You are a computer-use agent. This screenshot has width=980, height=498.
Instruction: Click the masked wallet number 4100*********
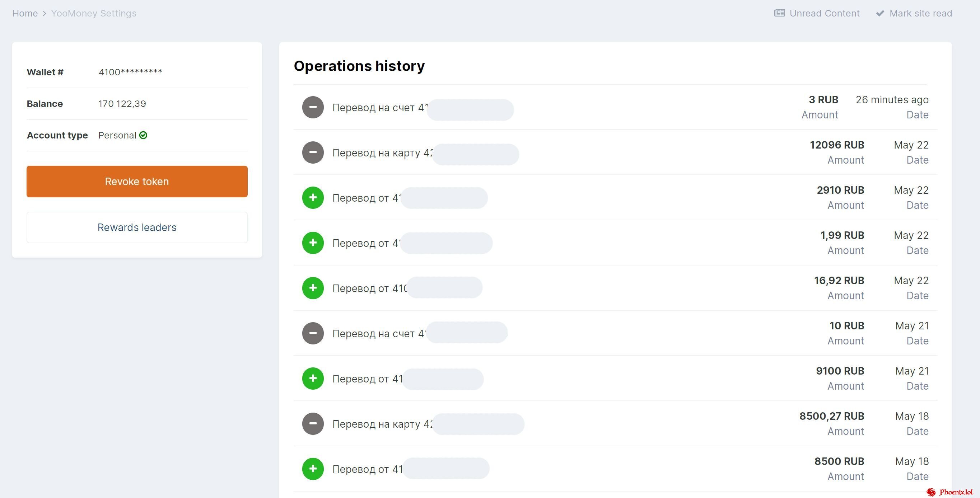pos(131,72)
